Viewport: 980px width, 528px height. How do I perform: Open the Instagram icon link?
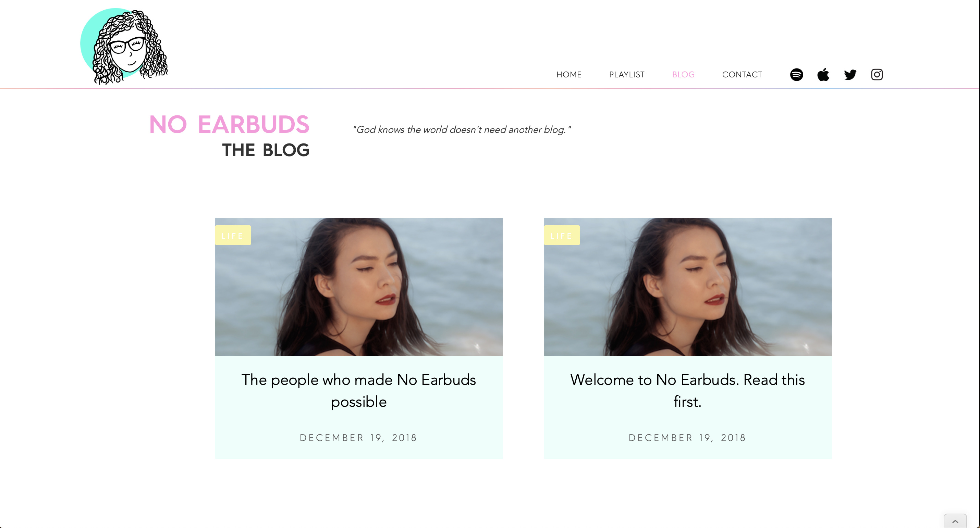[877, 75]
